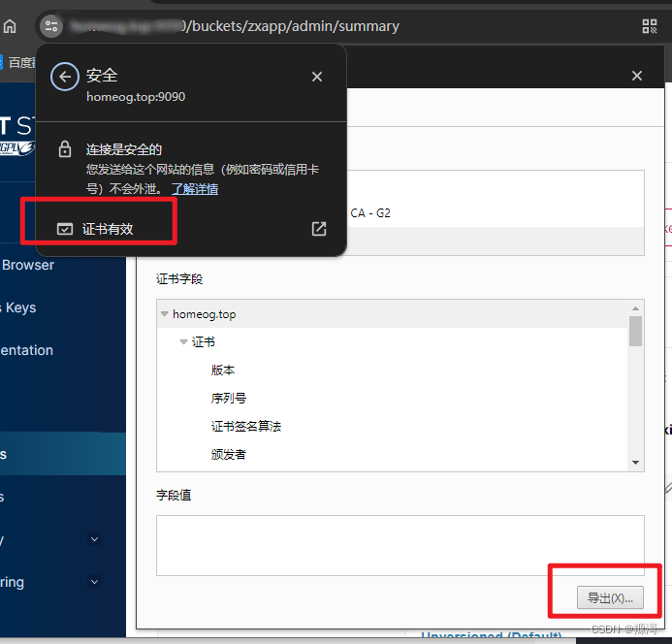Open certificate details external-link icon
Viewport: 672px width, 644px height.
click(x=319, y=229)
